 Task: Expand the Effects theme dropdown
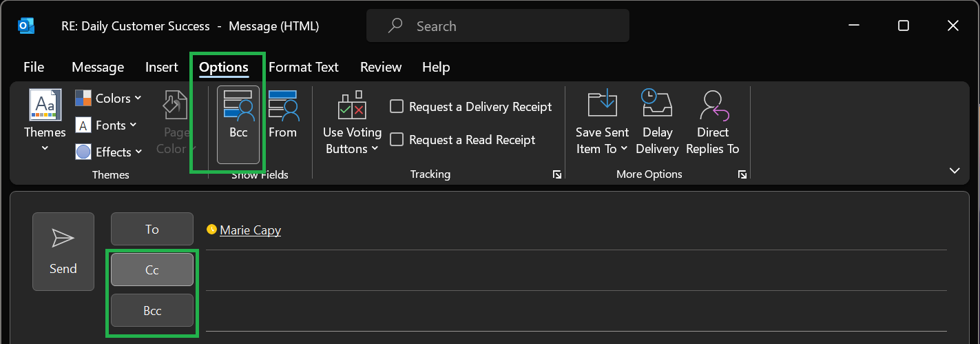(x=108, y=152)
